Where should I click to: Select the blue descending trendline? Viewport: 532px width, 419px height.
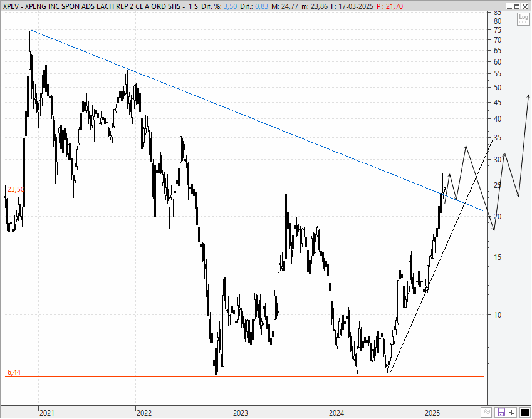click(x=258, y=121)
